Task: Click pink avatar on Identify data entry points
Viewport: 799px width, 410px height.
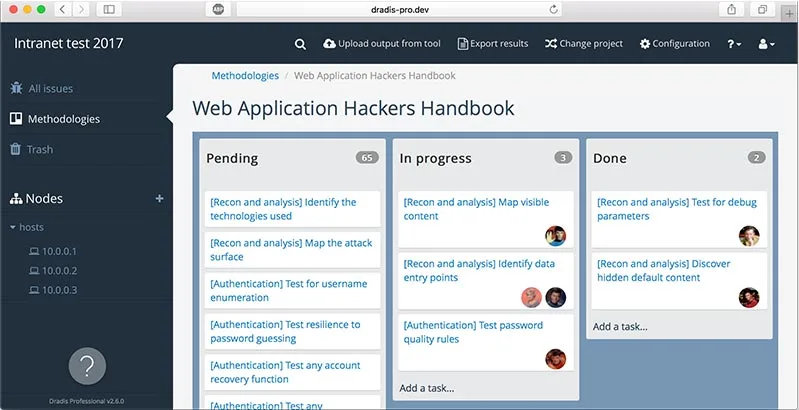Action: coord(531,297)
